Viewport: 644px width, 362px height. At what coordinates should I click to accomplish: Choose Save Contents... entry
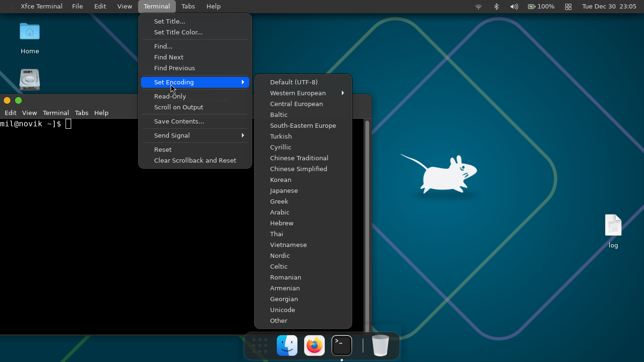[195, 121]
